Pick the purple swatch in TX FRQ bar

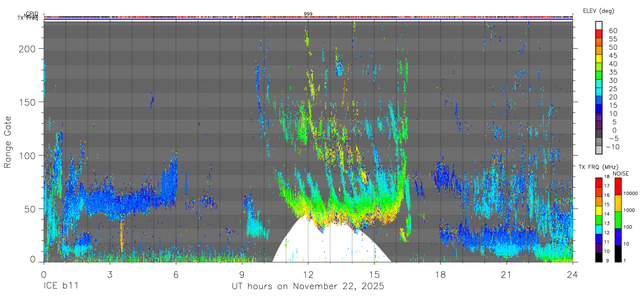point(599,248)
